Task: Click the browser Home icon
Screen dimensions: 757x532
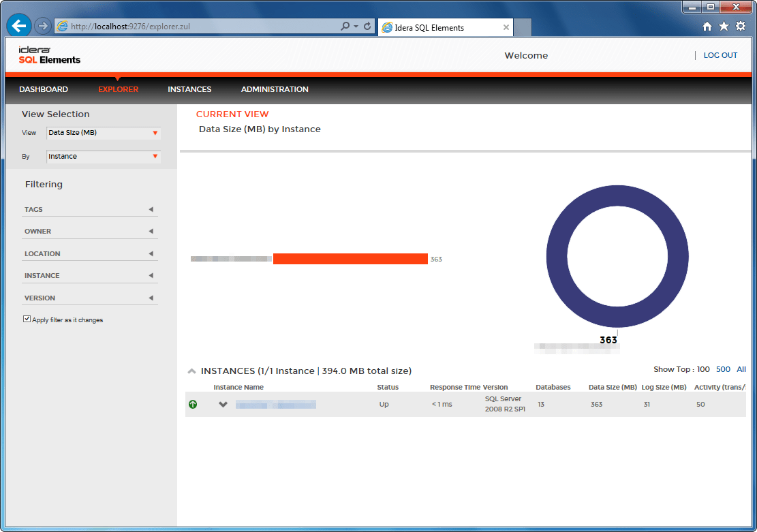Action: (707, 26)
